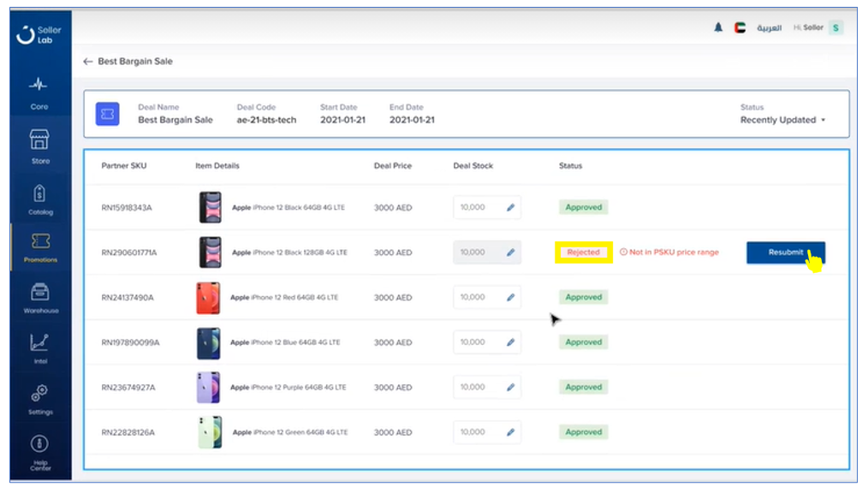Click iPhone 12 Black 128GB thumbnail
The width and height of the screenshot is (868, 493).
(x=211, y=252)
